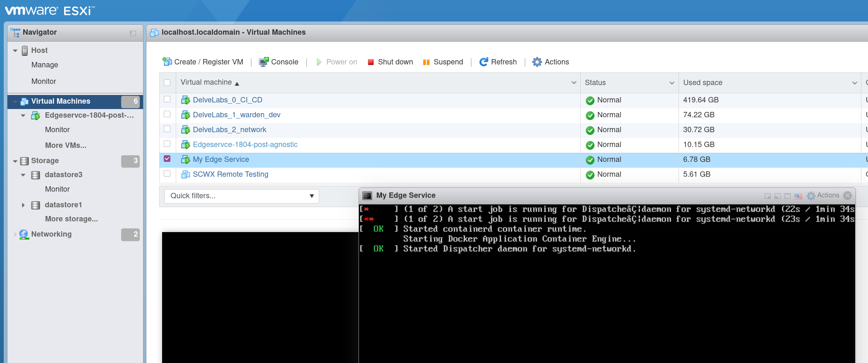Collapse the Storage tree node
The image size is (868, 363).
(x=15, y=161)
